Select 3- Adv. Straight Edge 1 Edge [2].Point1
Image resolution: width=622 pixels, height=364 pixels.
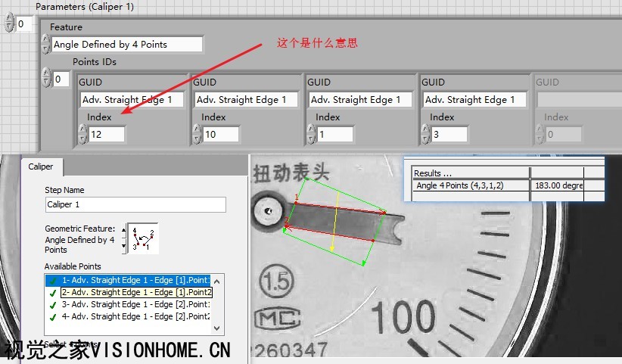(137, 305)
